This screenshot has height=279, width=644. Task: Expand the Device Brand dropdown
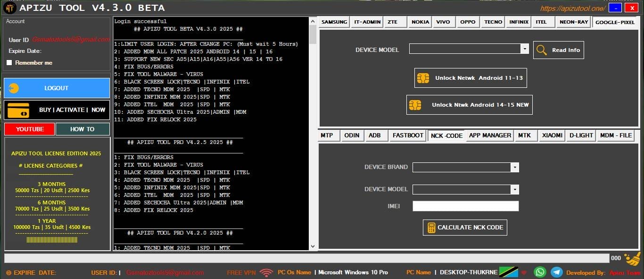[x=515, y=167]
